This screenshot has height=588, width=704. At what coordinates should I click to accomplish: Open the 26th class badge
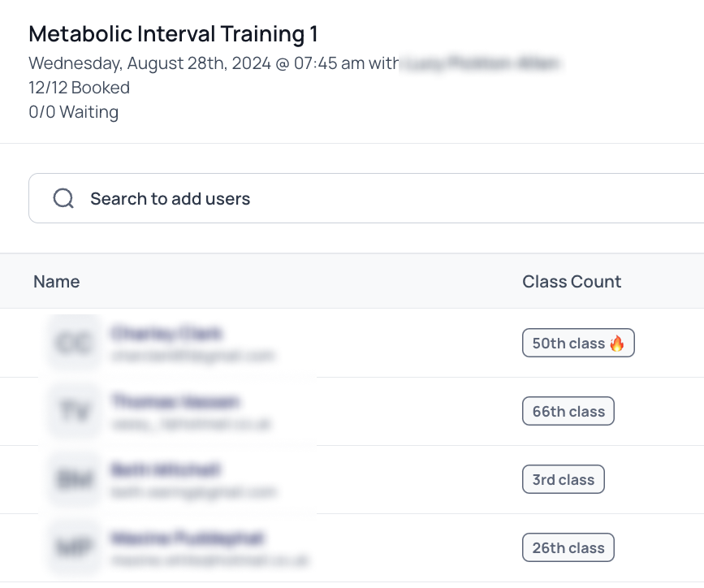pos(568,547)
